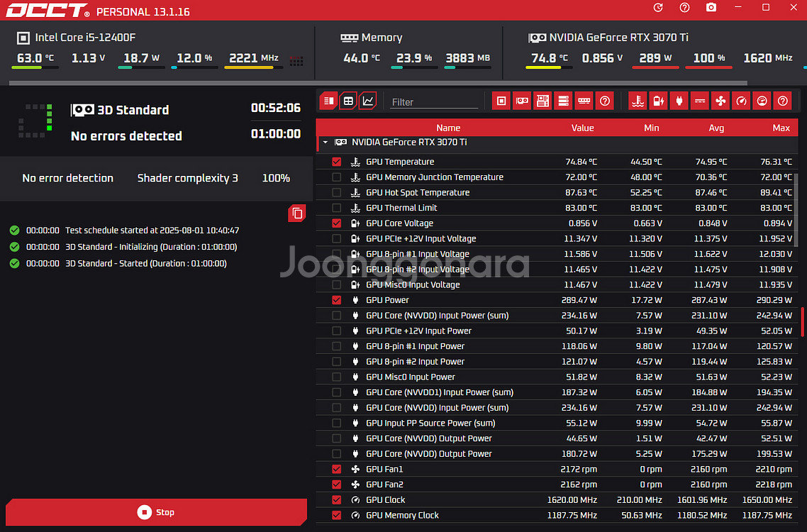Switch sensors to graph view

click(x=368, y=101)
